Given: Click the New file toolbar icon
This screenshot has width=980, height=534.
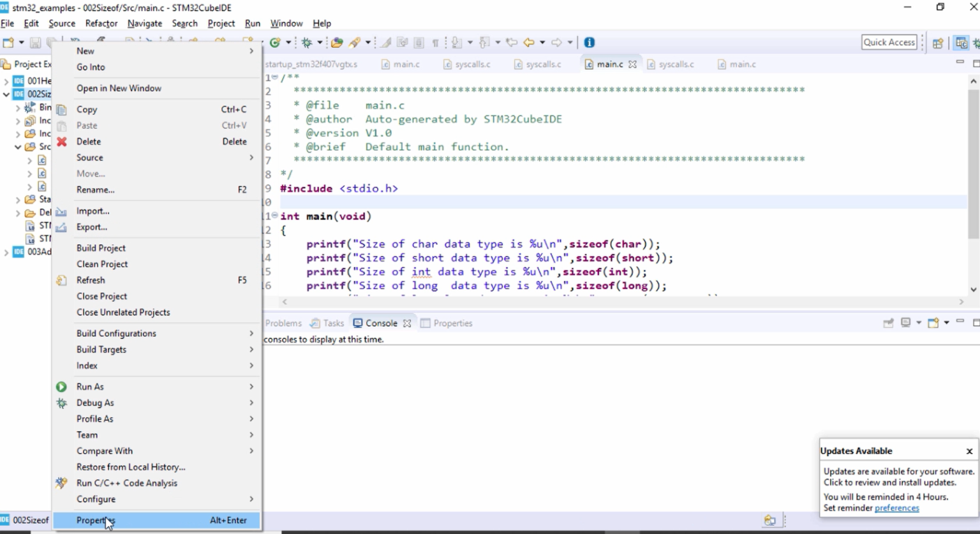Looking at the screenshot, I should (8, 43).
